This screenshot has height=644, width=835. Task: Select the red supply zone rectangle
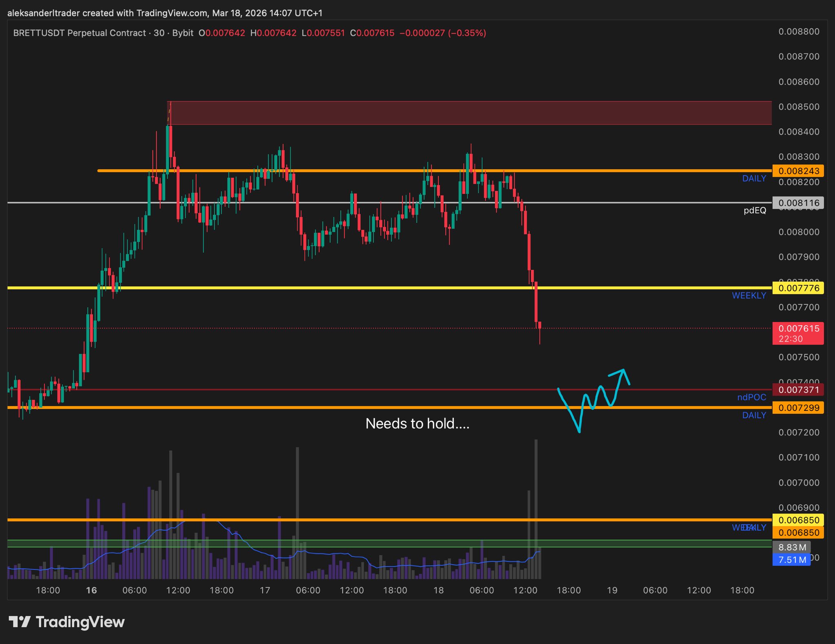(x=469, y=113)
